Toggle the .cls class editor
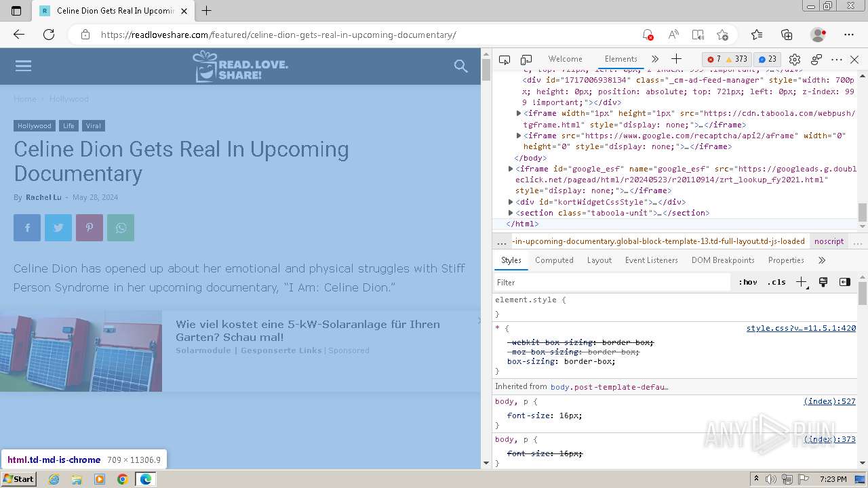This screenshot has height=488, width=868. pos(776,283)
